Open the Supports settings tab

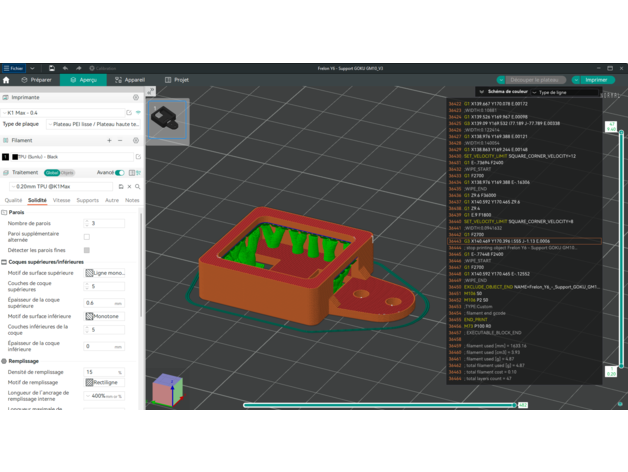coord(88,200)
